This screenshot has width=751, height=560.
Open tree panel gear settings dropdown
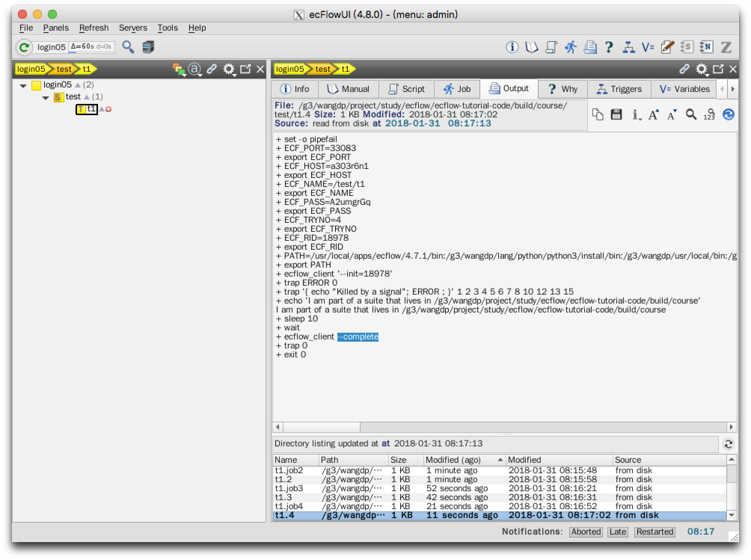(229, 69)
